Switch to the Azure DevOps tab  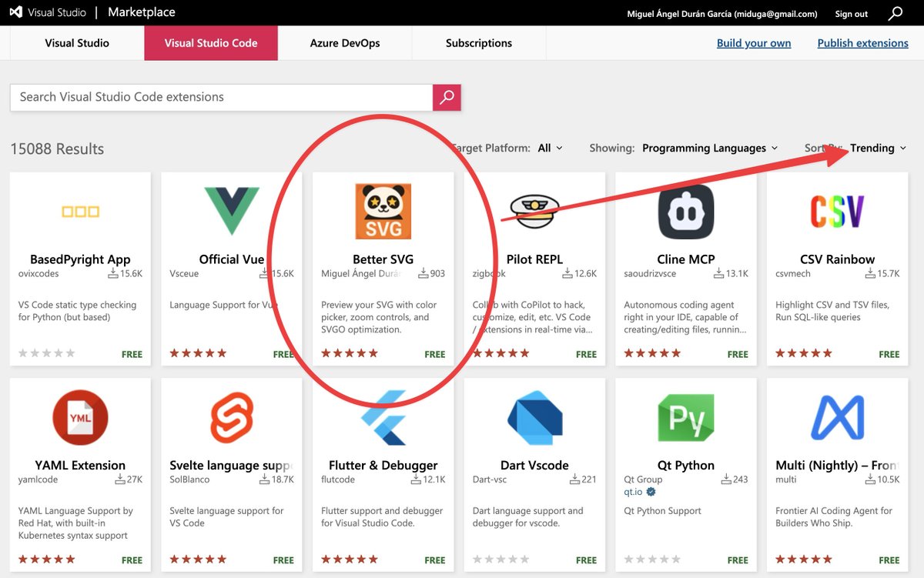[x=345, y=43]
